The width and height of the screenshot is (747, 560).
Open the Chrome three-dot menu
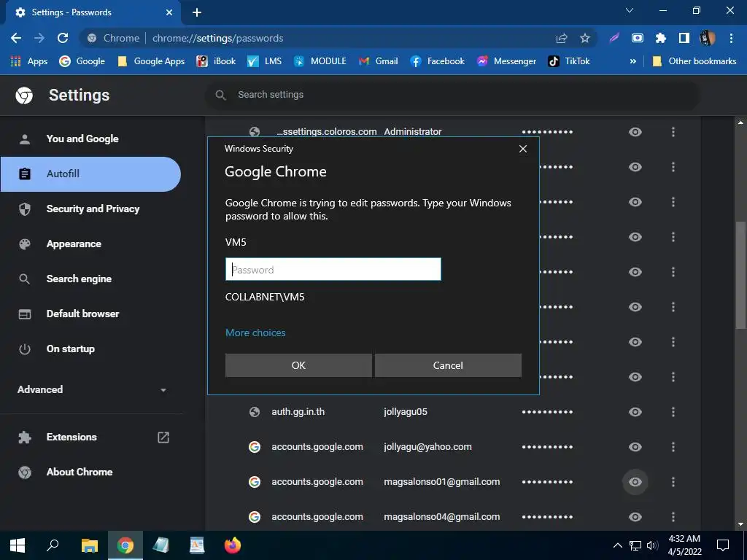731,38
